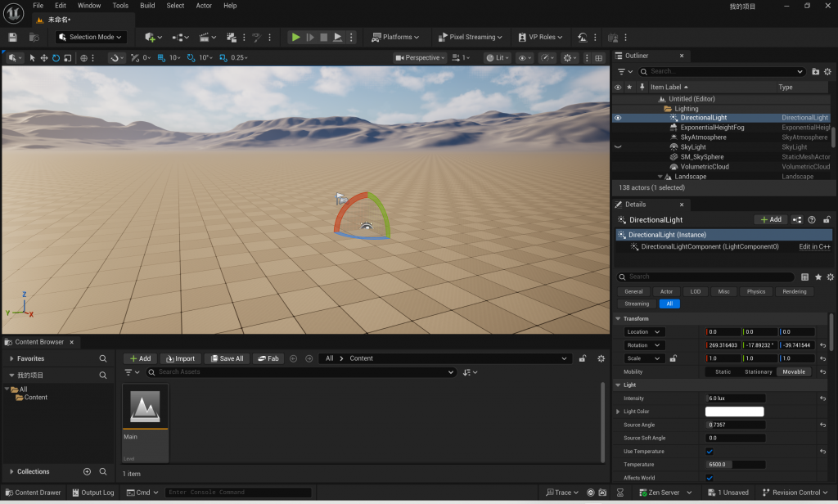This screenshot has width=838, height=504.
Task: Click the Stop simulation button
Action: [x=323, y=37]
